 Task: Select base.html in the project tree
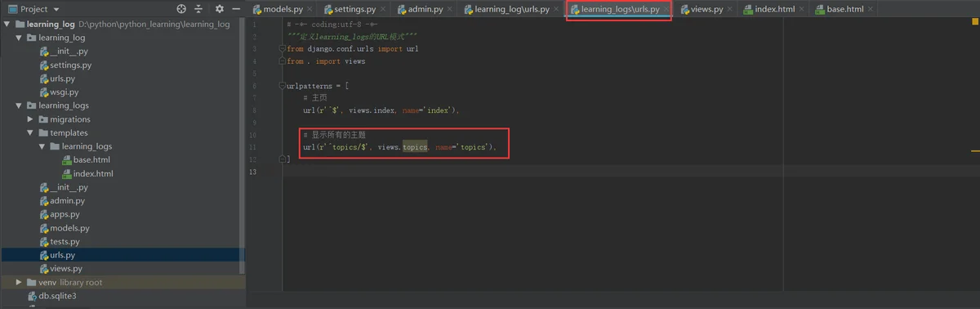click(x=85, y=160)
